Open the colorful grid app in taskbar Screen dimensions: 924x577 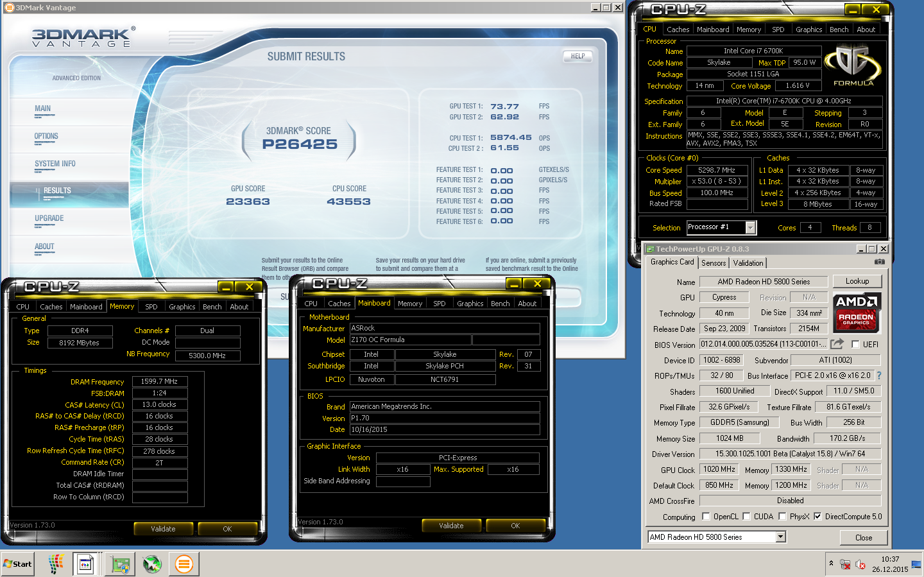coord(56,564)
